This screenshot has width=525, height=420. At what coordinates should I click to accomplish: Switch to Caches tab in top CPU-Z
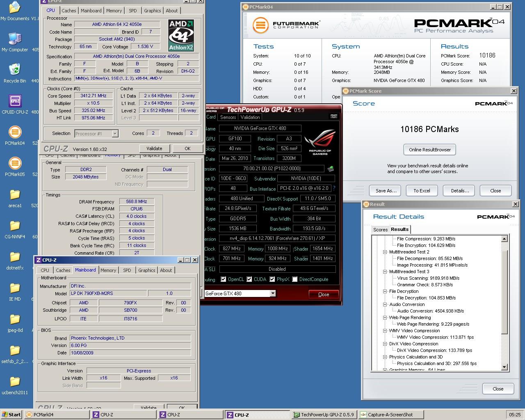[69, 11]
